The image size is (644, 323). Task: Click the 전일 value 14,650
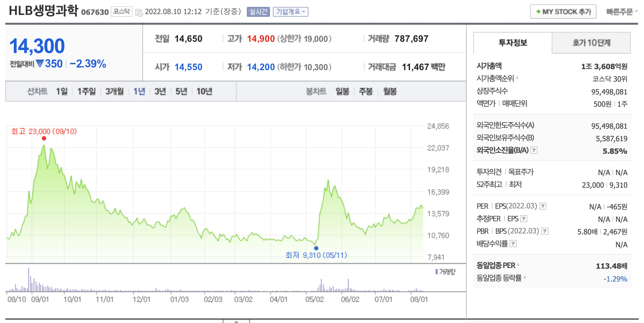(188, 39)
